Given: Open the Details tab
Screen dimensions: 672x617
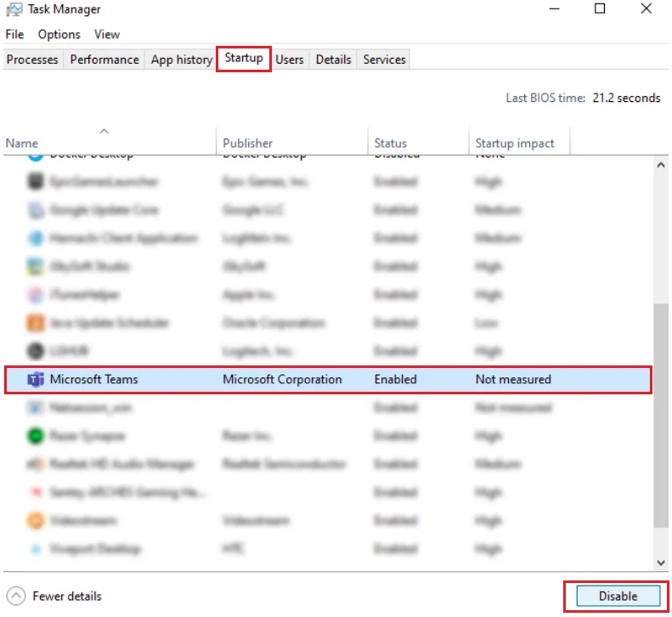Looking at the screenshot, I should pyautogui.click(x=333, y=59).
